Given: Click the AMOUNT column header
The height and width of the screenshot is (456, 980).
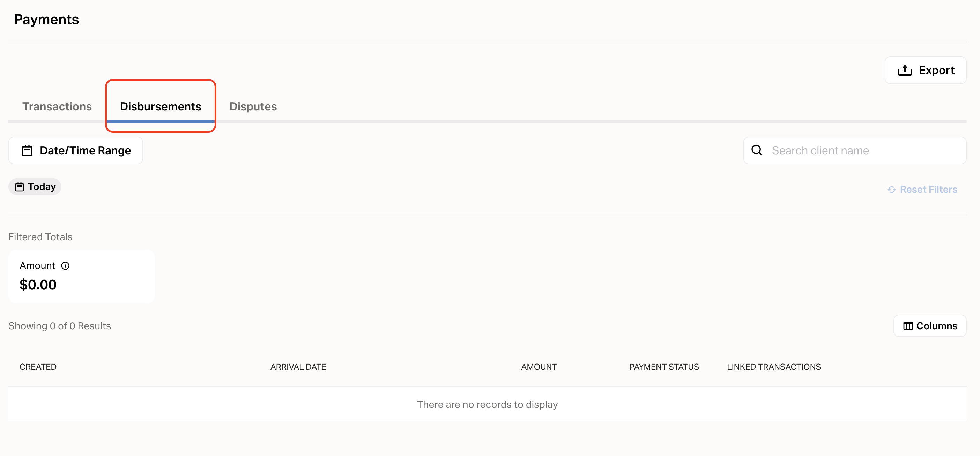Looking at the screenshot, I should point(539,367).
